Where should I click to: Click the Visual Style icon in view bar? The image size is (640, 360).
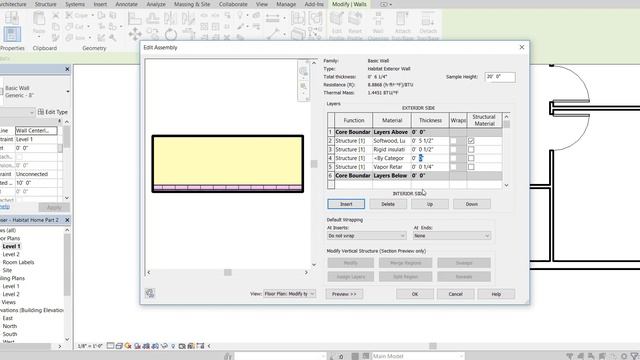pos(119,346)
